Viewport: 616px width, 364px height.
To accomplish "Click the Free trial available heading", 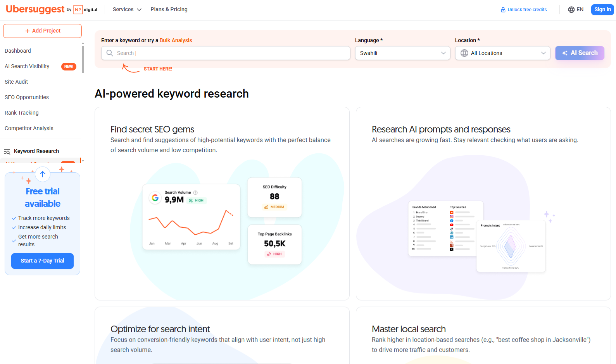I will coord(43,197).
